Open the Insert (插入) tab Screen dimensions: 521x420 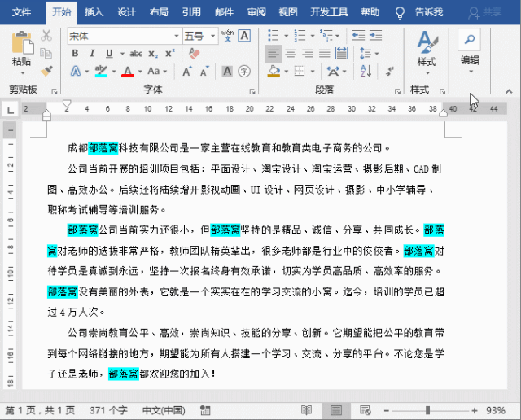tap(94, 12)
